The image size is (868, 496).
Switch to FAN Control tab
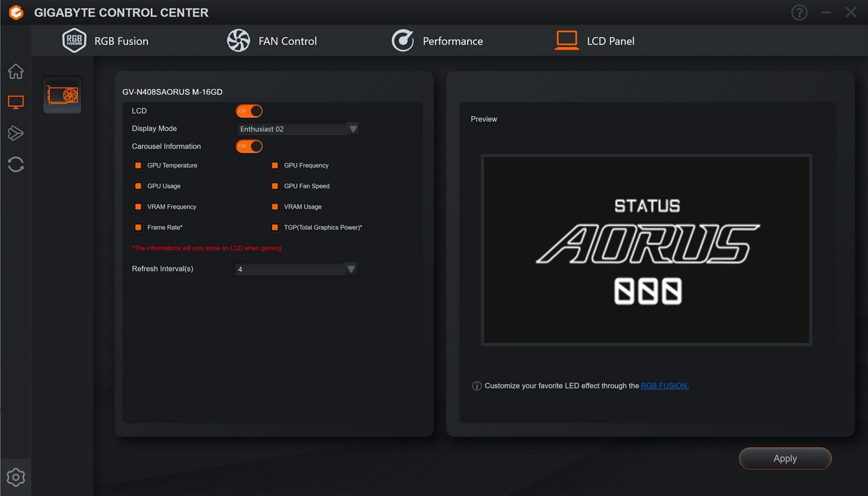(272, 41)
